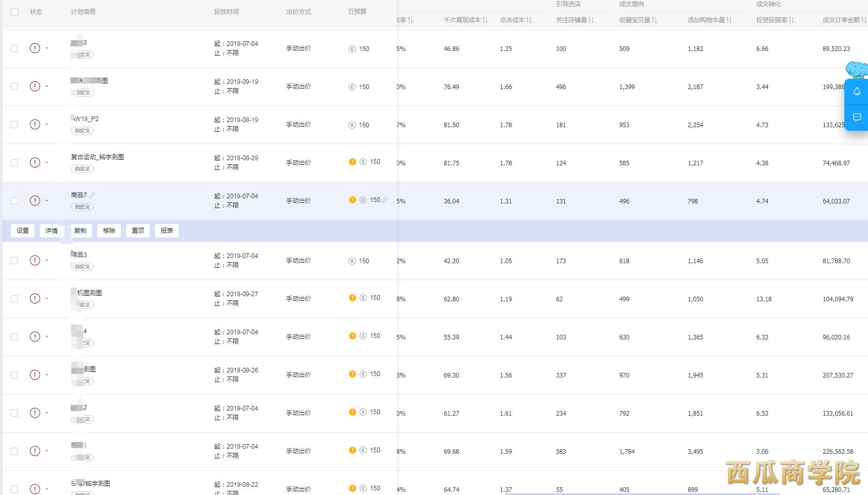
Task: Click the ROI value 13.18
Action: [x=764, y=299]
